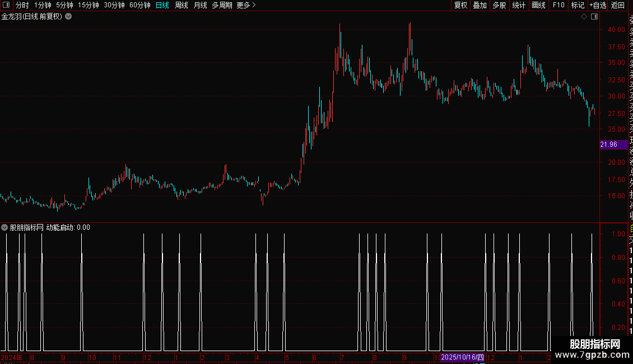Click the 复权 button
633x364 pixels.
coord(460,5)
